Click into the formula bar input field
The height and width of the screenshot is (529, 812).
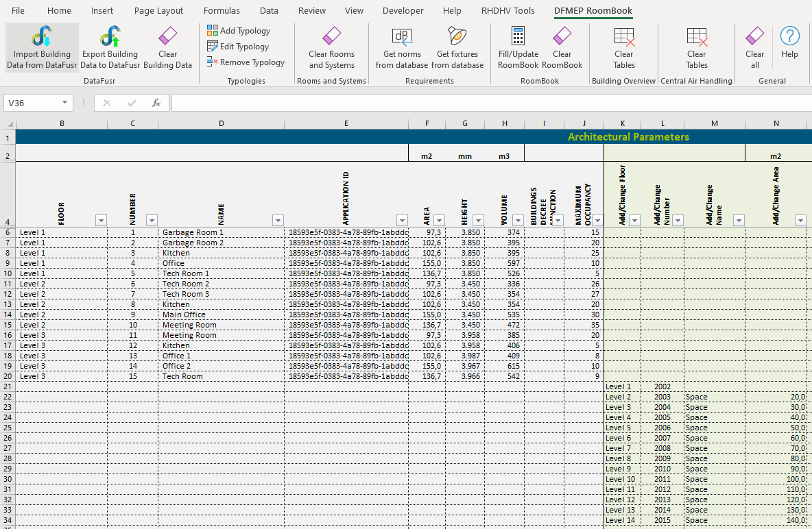click(x=480, y=103)
